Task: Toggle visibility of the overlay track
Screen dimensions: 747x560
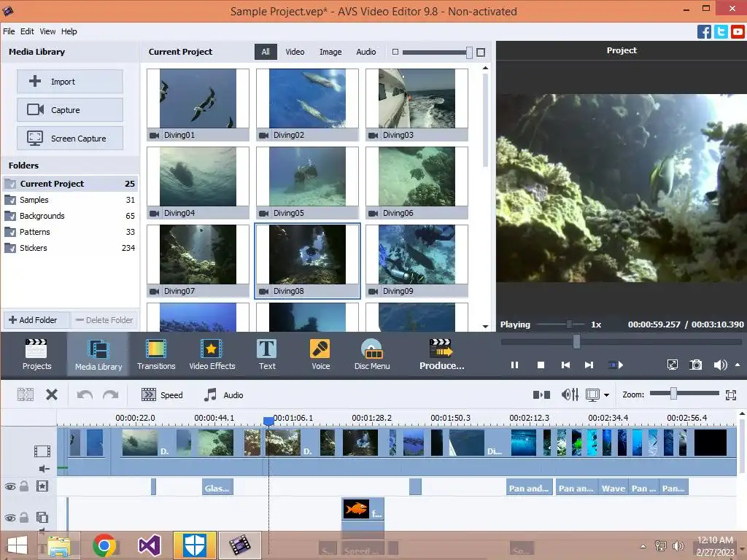Action: click(10, 518)
